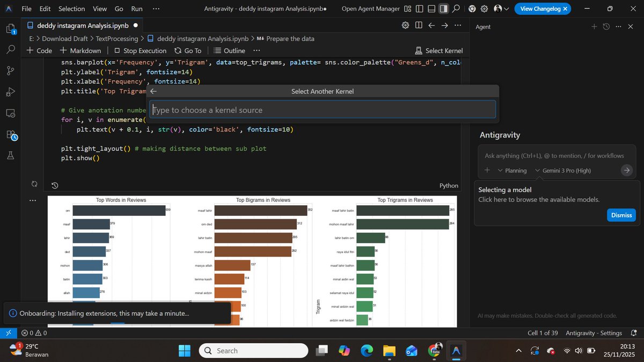Viewport: 644px width, 362px height.
Task: Click the Go To button
Action: (188, 50)
